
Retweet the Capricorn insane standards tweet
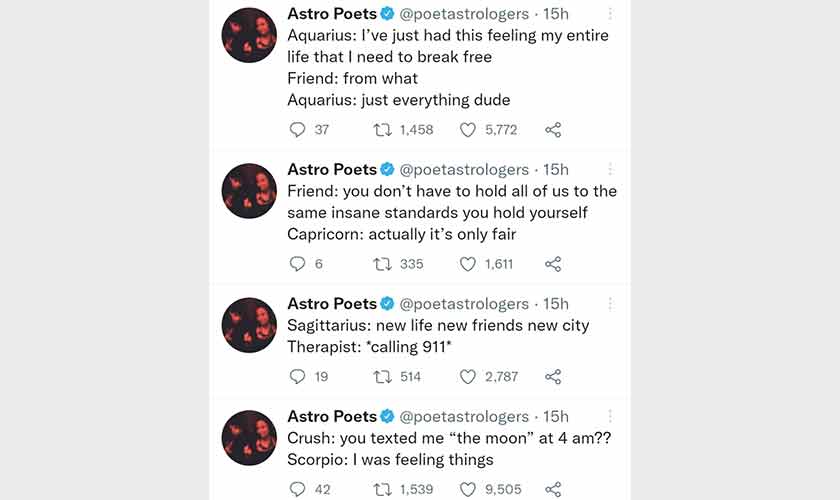[x=381, y=264]
